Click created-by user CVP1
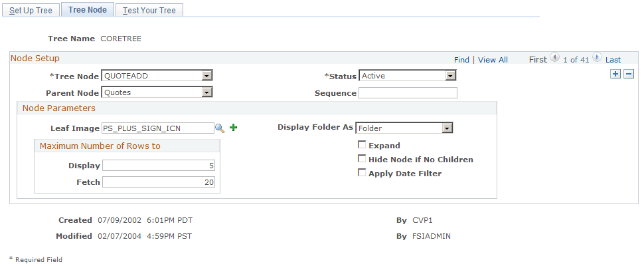The image size is (644, 266). coord(423,220)
